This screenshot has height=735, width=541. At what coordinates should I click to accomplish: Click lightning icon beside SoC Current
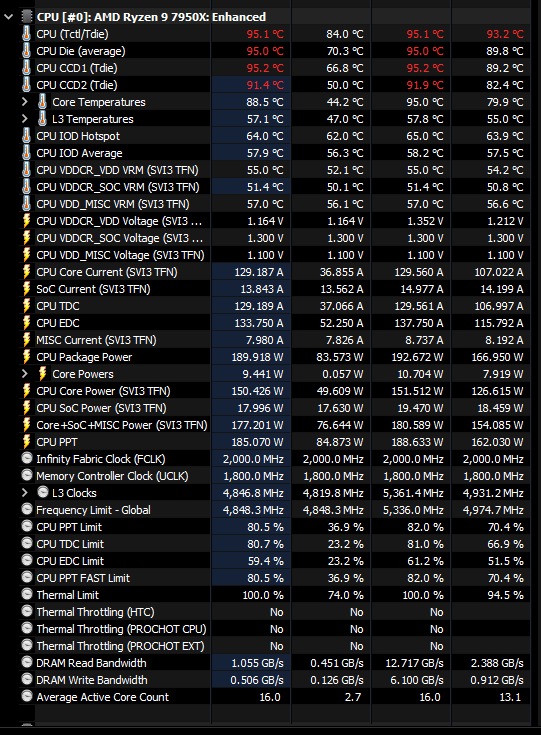pyautogui.click(x=27, y=289)
